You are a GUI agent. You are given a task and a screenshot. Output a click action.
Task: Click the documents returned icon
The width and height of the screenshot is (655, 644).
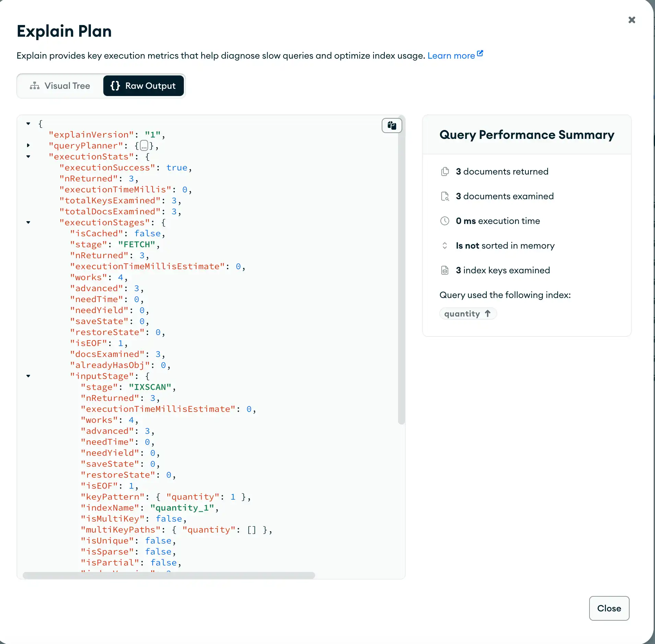(445, 171)
